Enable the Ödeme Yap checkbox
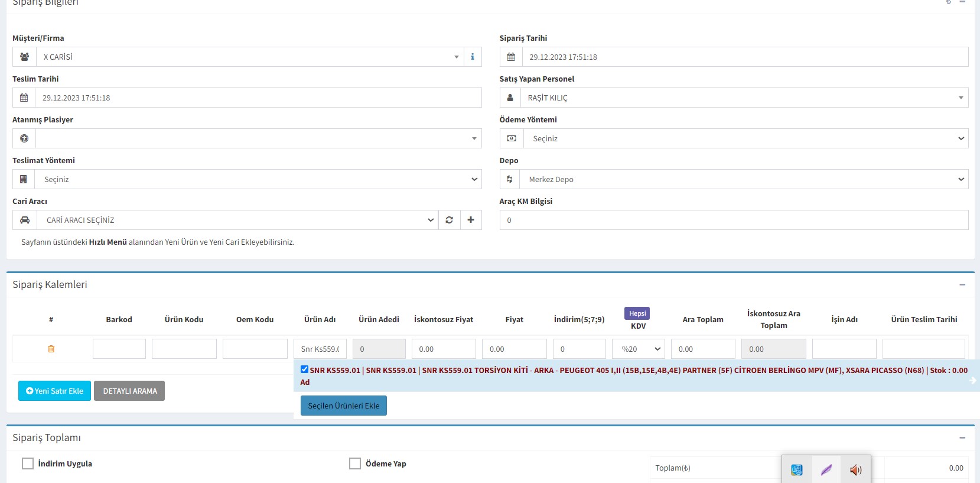Image resolution: width=980 pixels, height=483 pixels. pyautogui.click(x=355, y=463)
